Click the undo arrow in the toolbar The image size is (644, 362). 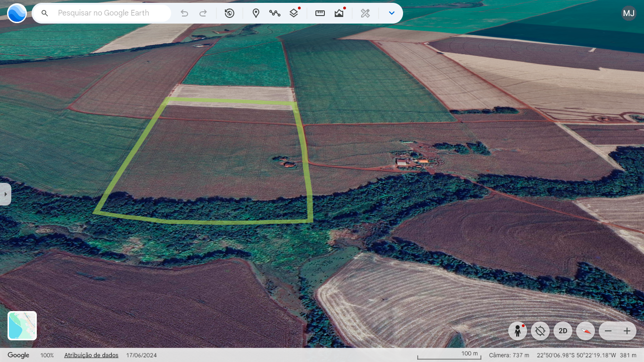tap(184, 13)
